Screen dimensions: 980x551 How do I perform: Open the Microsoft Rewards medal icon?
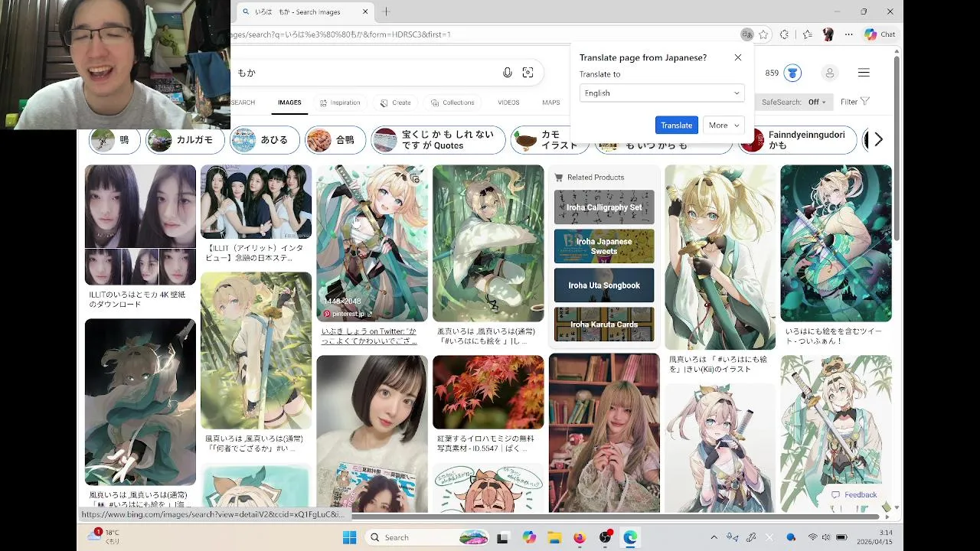tap(792, 73)
